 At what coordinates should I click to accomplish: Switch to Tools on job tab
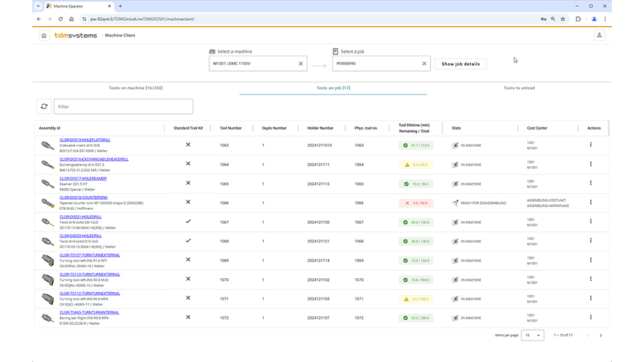pyautogui.click(x=333, y=88)
